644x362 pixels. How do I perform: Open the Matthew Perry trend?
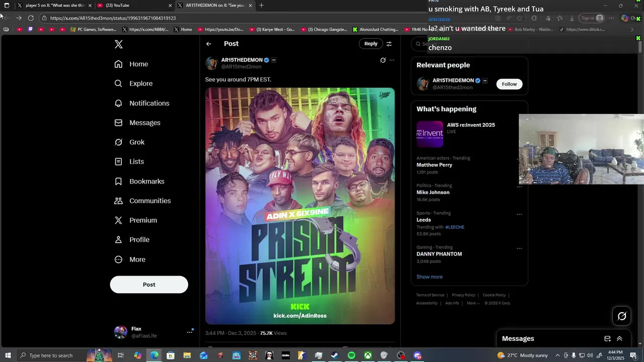point(434,165)
